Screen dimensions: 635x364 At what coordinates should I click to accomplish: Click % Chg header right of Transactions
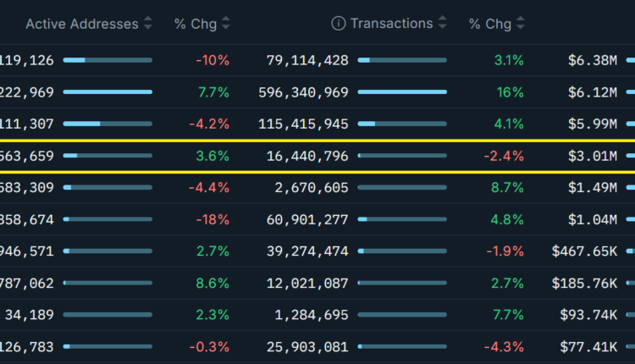[490, 24]
